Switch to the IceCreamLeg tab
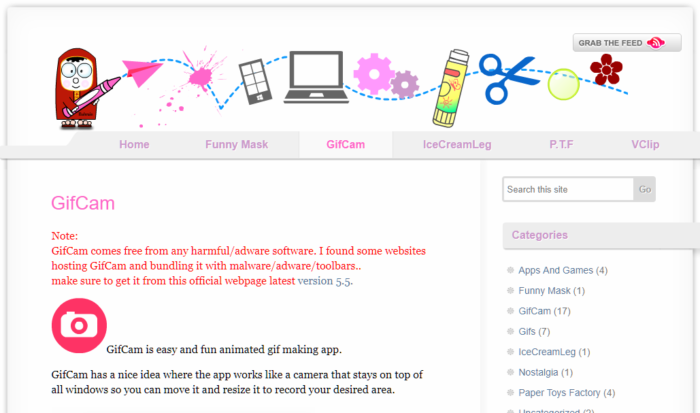Viewport: 700px width, 413px height. pyautogui.click(x=456, y=145)
